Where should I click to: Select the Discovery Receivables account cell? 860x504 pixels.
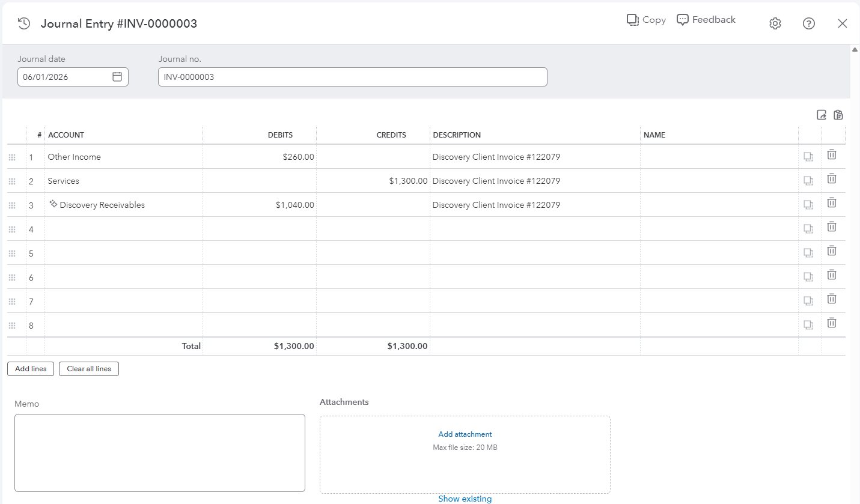(x=124, y=205)
